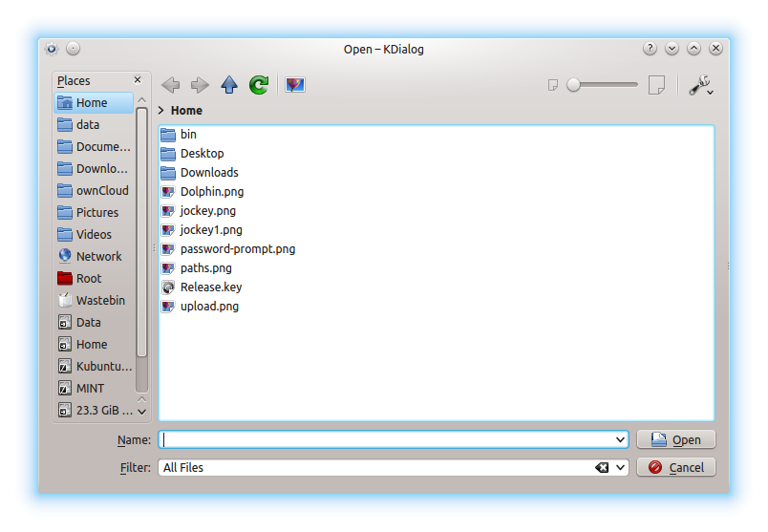
Task: Select the Release.key file
Action: (x=210, y=287)
